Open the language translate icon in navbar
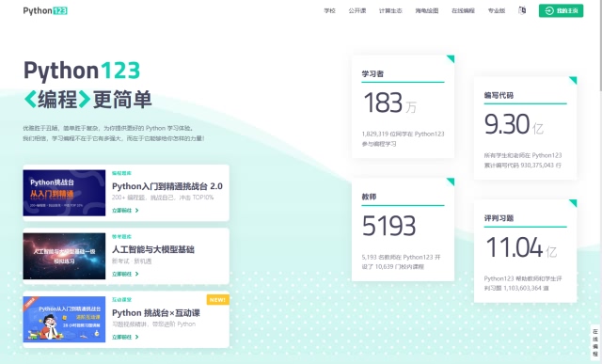This screenshot has height=364, width=602. 522,10
